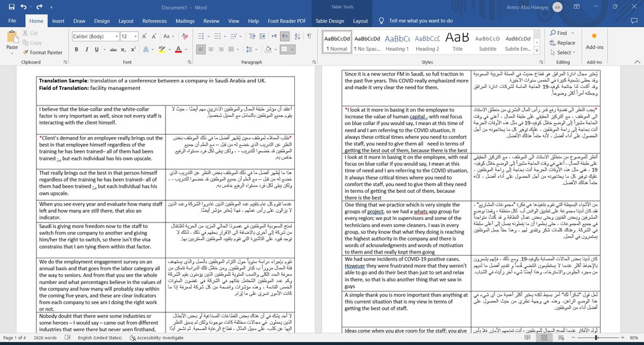This screenshot has width=644, height=345.
Task: Click the Replace button
Action: pyautogui.click(x=563, y=43)
